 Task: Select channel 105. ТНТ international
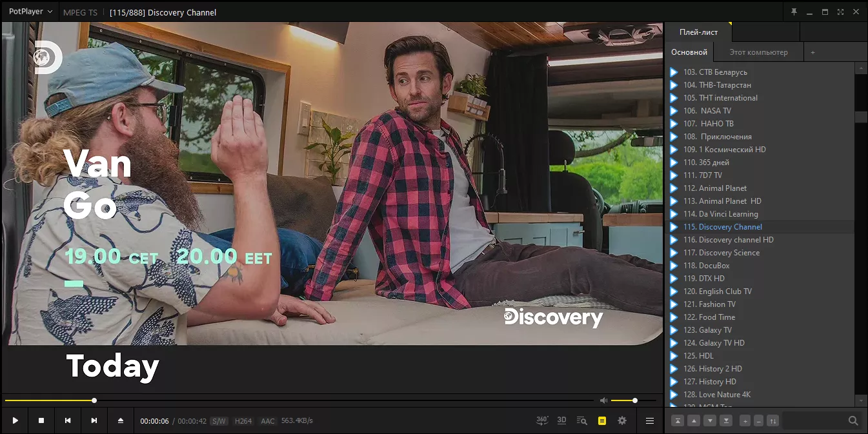tap(760, 98)
